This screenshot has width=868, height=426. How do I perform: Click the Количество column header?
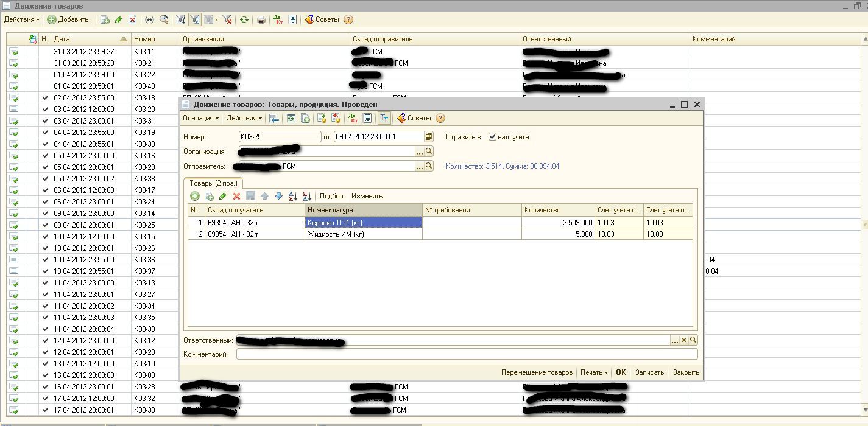pyautogui.click(x=558, y=210)
